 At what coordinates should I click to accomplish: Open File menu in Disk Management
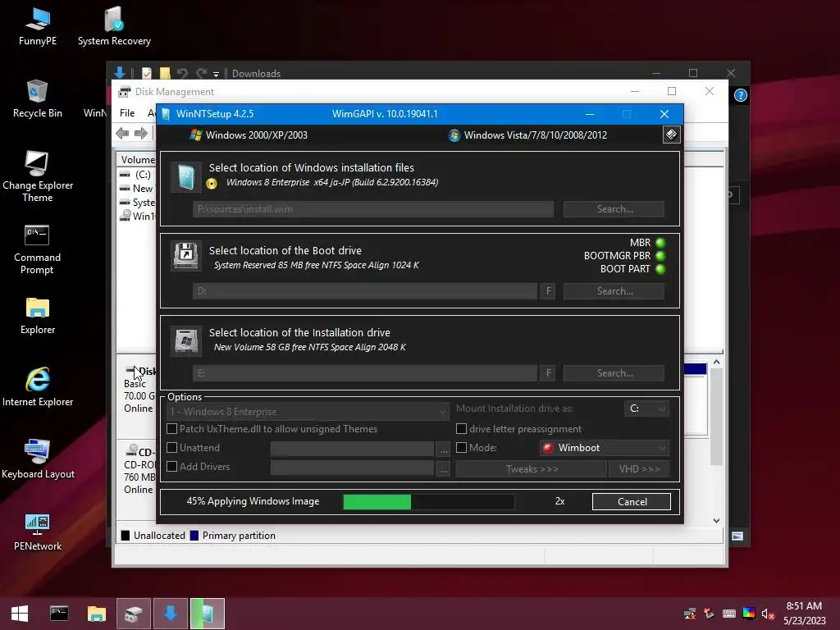point(127,113)
